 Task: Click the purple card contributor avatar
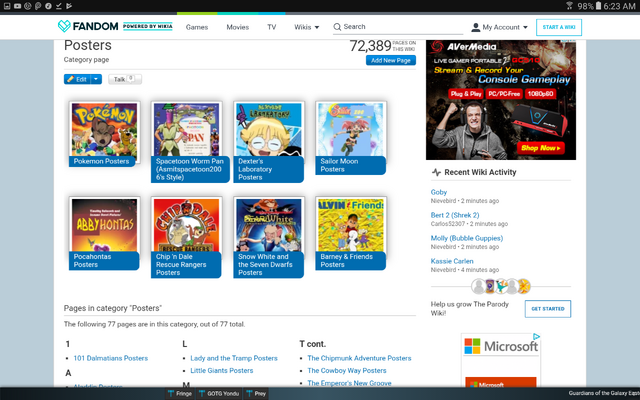coord(490,286)
